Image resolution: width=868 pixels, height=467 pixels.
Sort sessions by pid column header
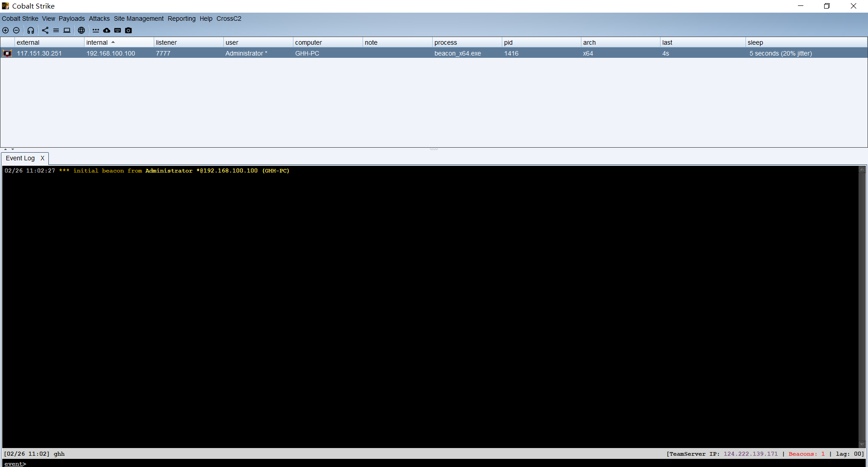pyautogui.click(x=542, y=42)
